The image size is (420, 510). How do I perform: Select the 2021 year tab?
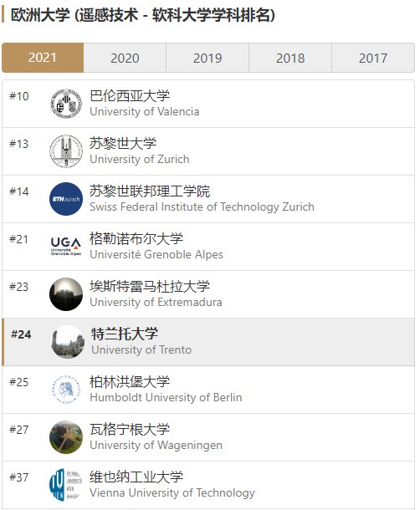point(43,58)
